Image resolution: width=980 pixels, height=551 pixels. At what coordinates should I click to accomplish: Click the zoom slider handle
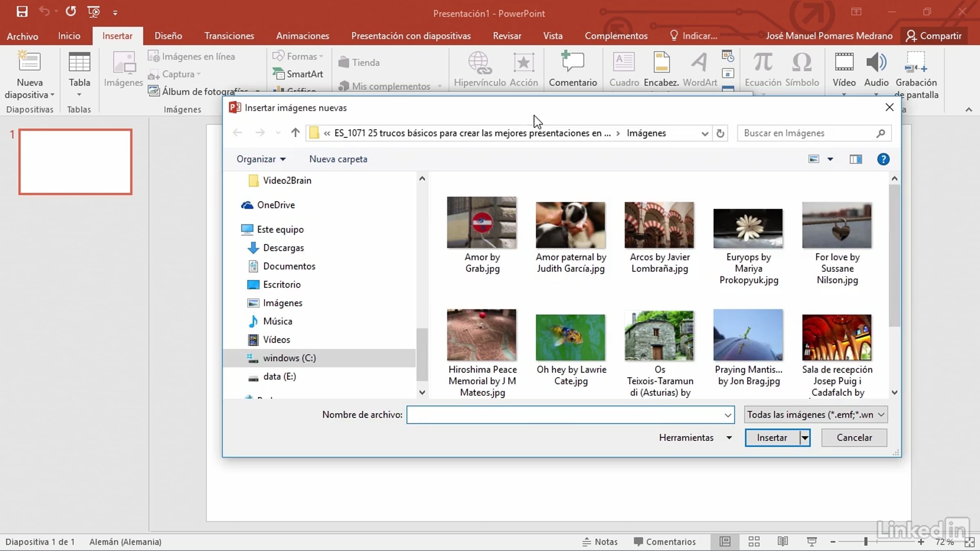(866, 542)
